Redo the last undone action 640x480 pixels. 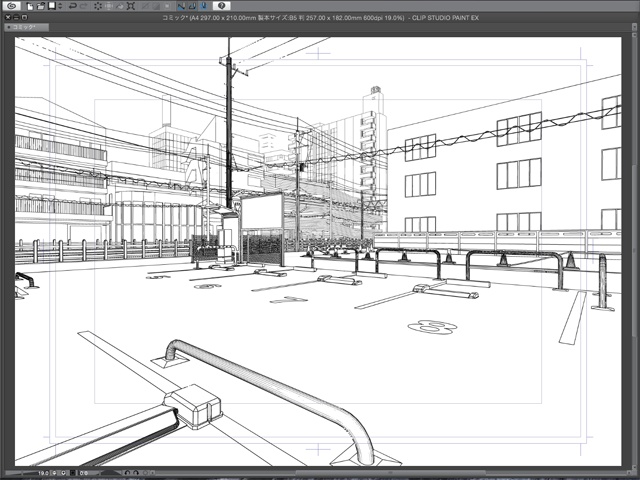[x=84, y=6]
